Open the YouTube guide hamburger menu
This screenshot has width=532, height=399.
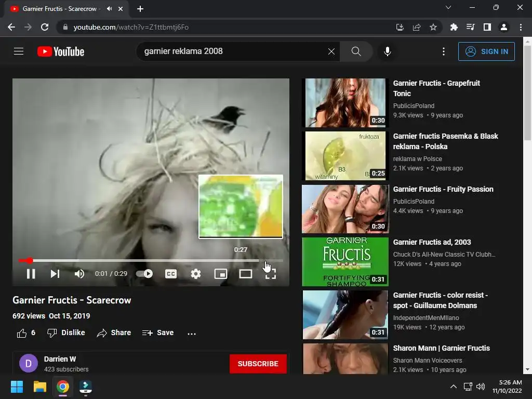19,51
